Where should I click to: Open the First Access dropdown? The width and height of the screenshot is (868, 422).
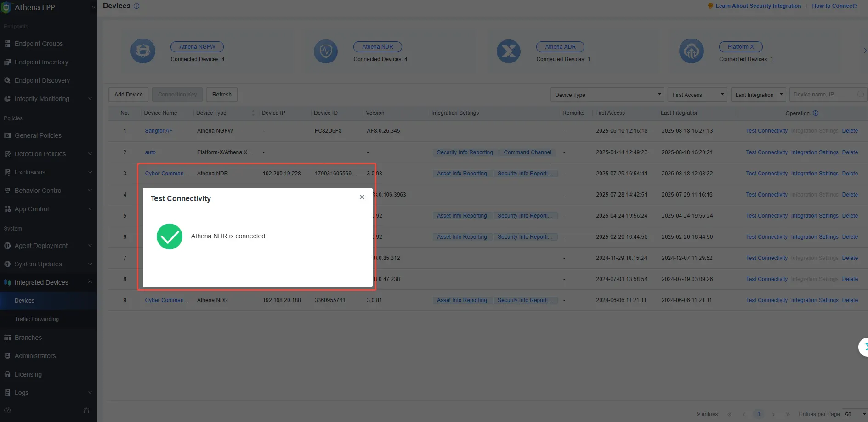click(697, 95)
